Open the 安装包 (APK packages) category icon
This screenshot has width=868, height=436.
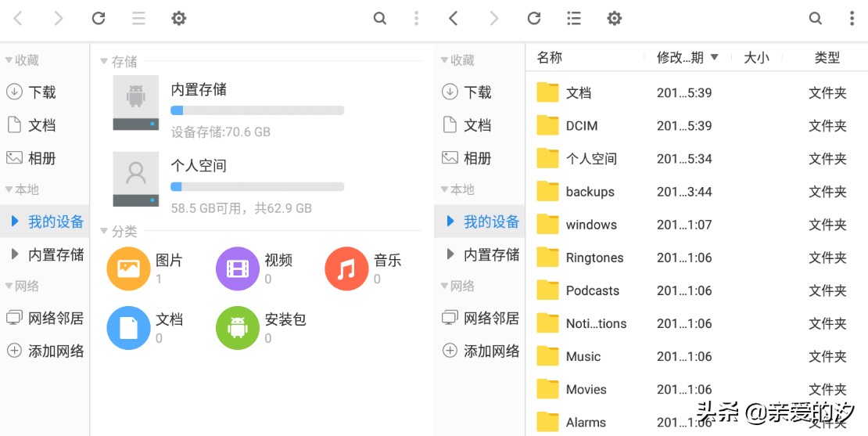[238, 327]
